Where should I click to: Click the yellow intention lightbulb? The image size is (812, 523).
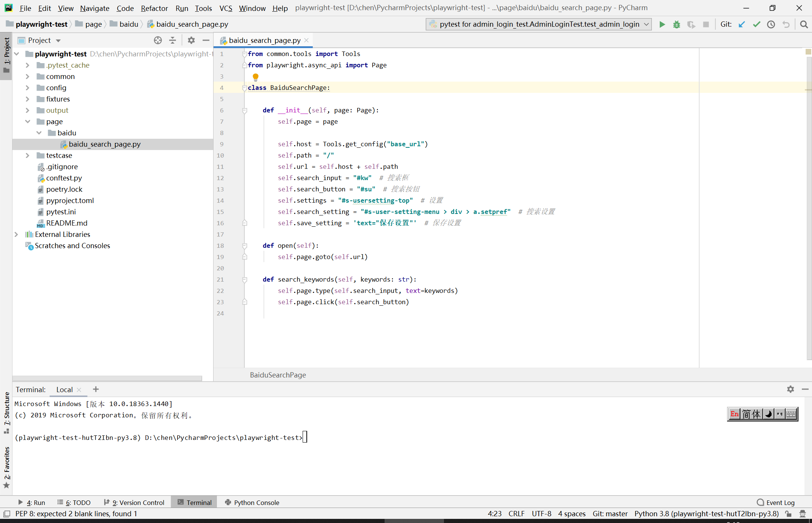[x=256, y=77]
